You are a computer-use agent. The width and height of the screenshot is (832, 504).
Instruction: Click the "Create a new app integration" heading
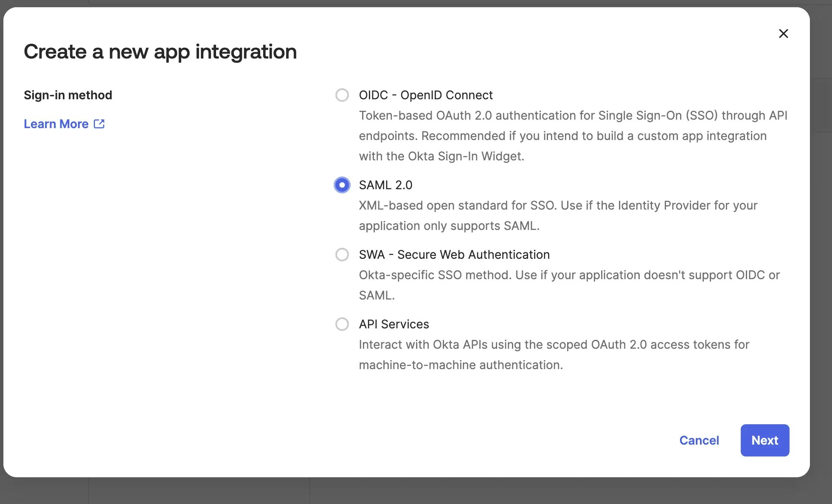(x=160, y=52)
